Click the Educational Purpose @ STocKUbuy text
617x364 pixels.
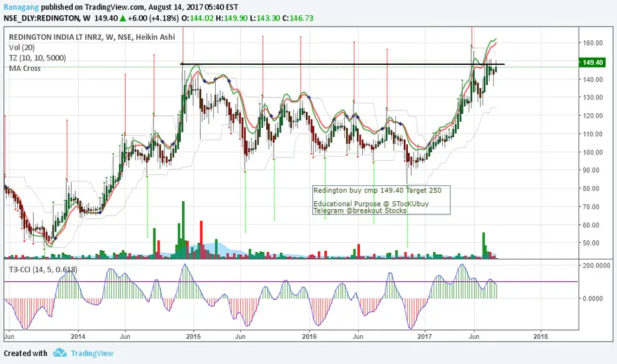coord(371,204)
